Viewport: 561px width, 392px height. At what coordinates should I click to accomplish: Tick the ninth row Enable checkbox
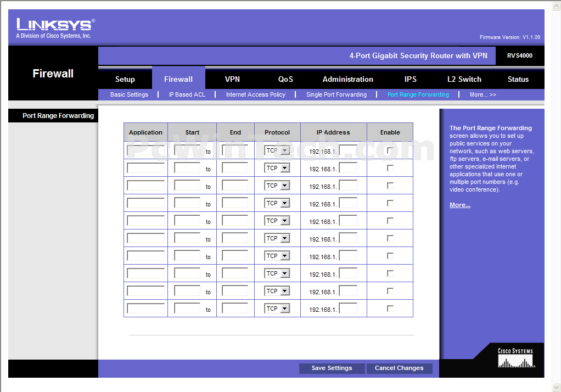click(390, 290)
